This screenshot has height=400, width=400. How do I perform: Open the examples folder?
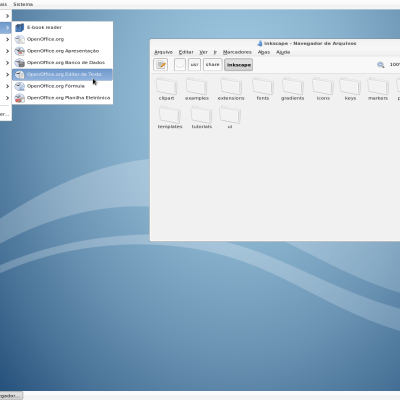197,89
